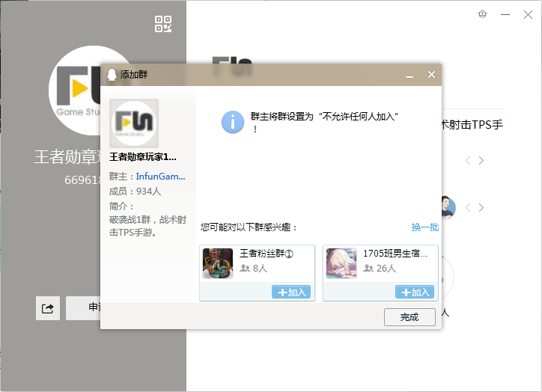Click the blue info icon beside the message
Viewport: 542px width, 392px height.
[x=233, y=122]
